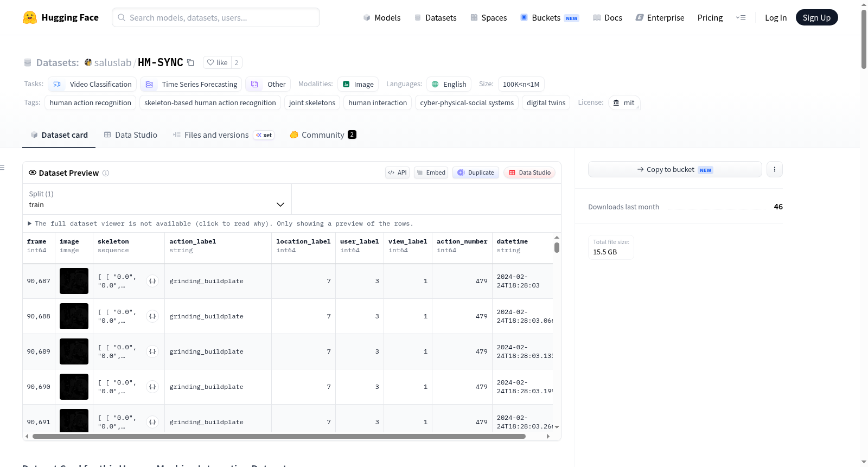The image size is (868, 467).
Task: Select the Other task tag
Action: 268,84
